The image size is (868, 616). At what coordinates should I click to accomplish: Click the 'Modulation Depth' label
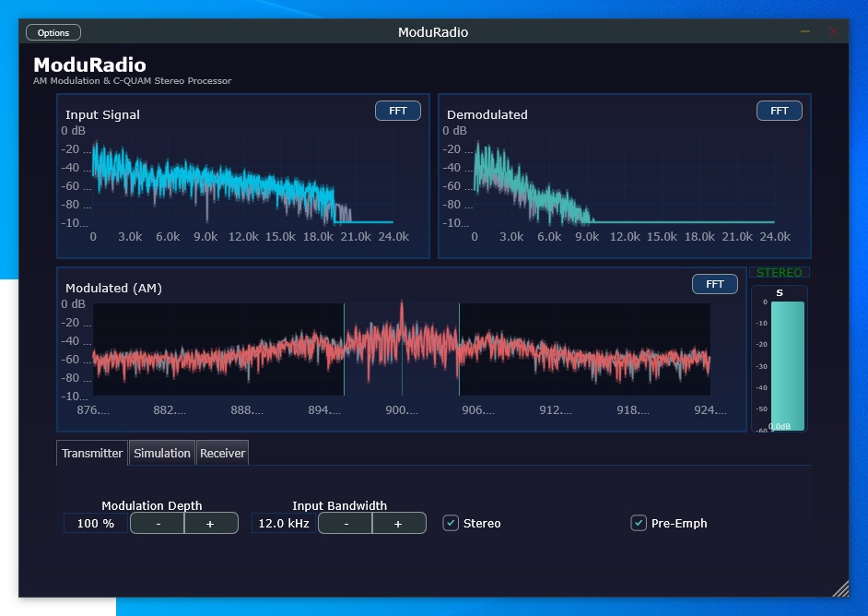tap(152, 505)
